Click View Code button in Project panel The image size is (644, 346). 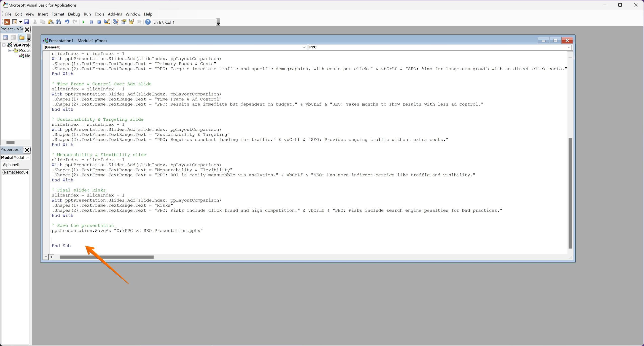6,38
